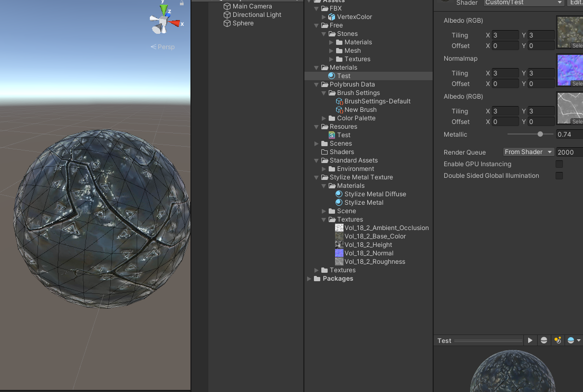Select the Standard Assets folder row
This screenshot has width=583, height=392.
(x=368, y=160)
